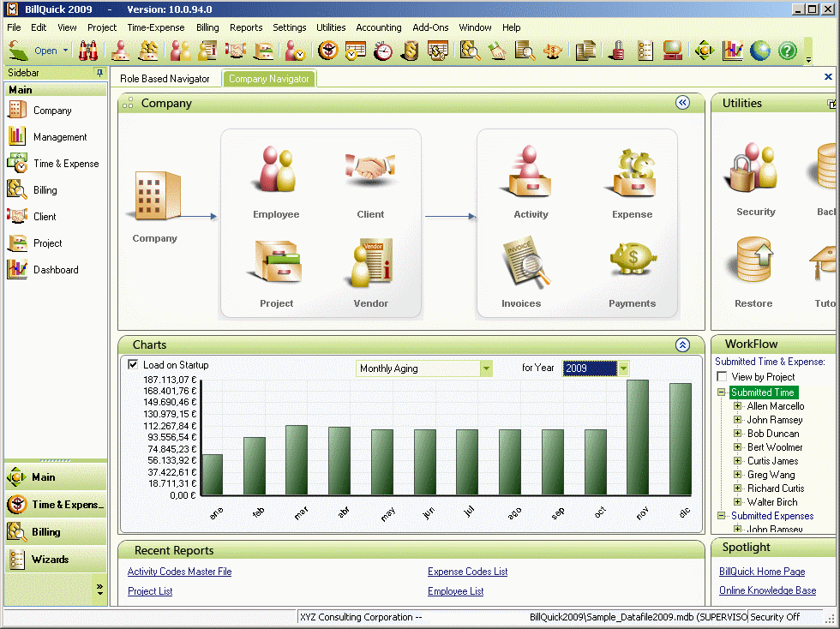Image resolution: width=840 pixels, height=629 pixels.
Task: Close the navigator pane with the X
Action: 828,76
